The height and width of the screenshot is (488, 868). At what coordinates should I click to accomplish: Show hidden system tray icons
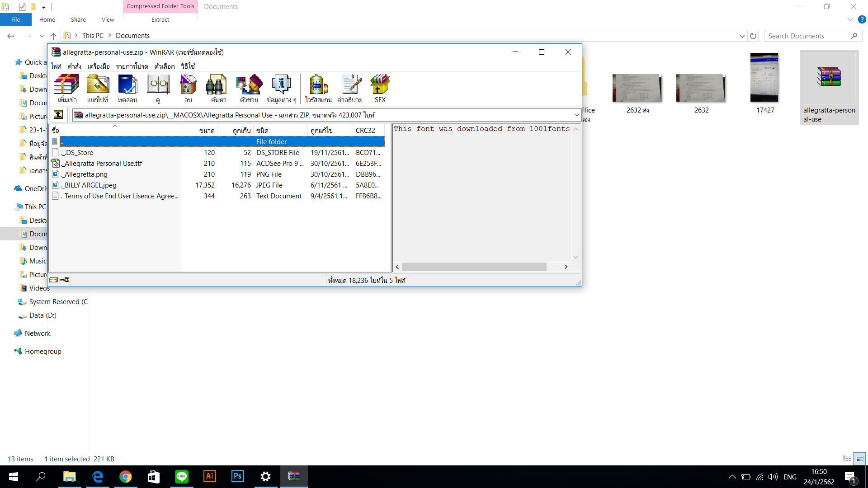pos(732,477)
